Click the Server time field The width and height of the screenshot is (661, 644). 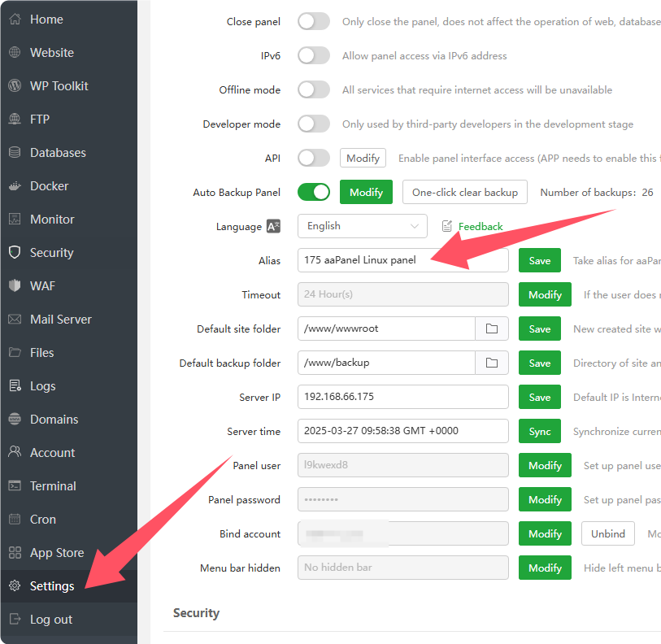(x=403, y=431)
